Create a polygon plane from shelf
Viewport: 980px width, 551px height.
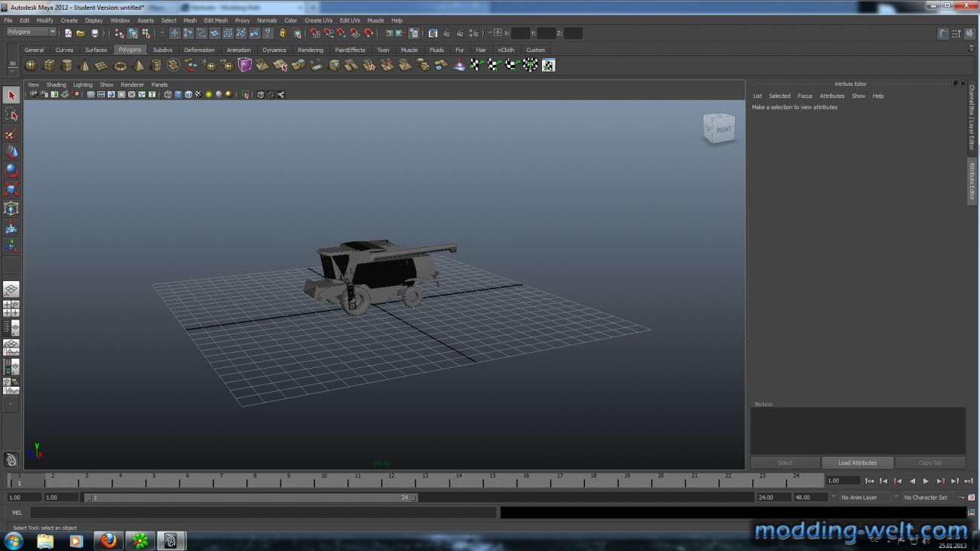(x=102, y=66)
